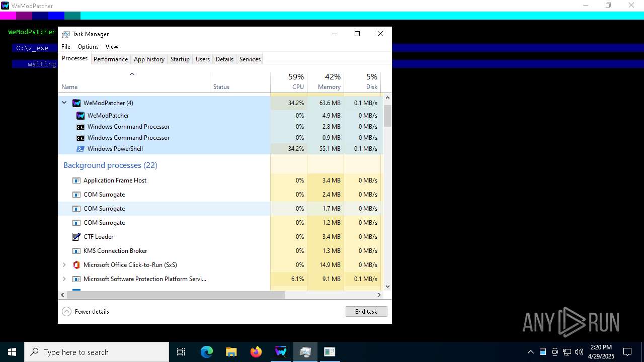The image size is (644, 362).
Task: Select the Processes tab
Action: click(x=74, y=58)
